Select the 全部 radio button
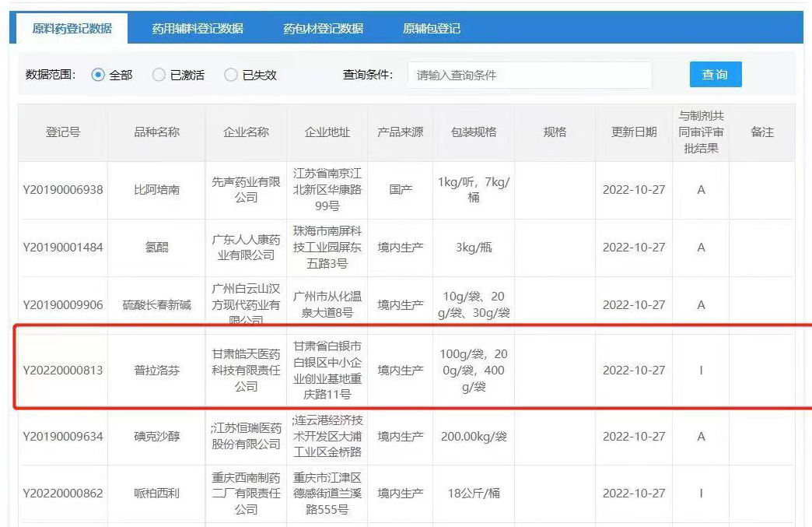812x527 pixels. pos(98,76)
